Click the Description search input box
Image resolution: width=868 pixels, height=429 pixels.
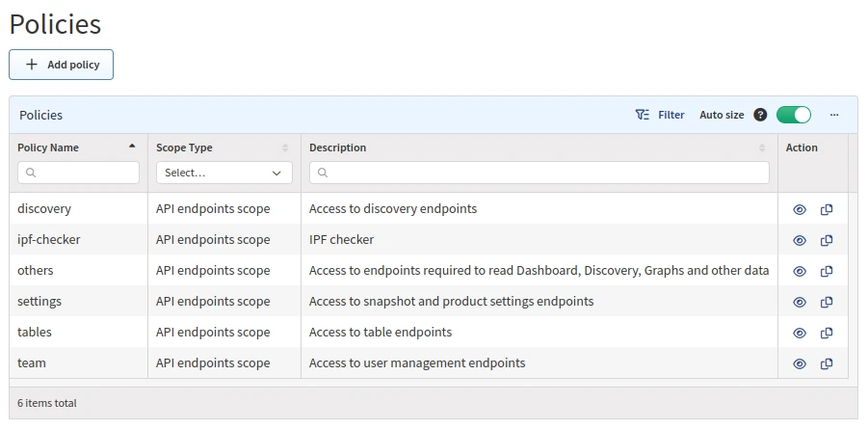point(539,173)
